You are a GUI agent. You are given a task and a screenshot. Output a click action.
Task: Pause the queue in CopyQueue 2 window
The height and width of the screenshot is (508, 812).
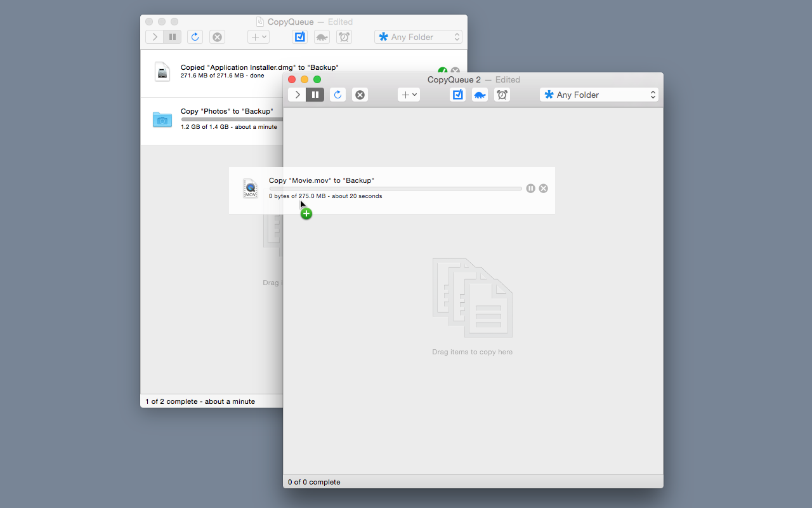coord(315,95)
